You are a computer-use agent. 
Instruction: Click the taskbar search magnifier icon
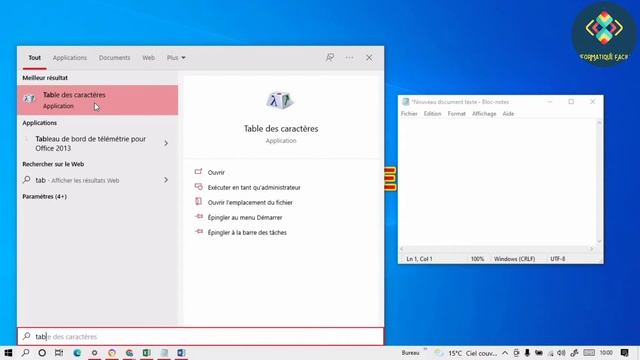point(25,353)
